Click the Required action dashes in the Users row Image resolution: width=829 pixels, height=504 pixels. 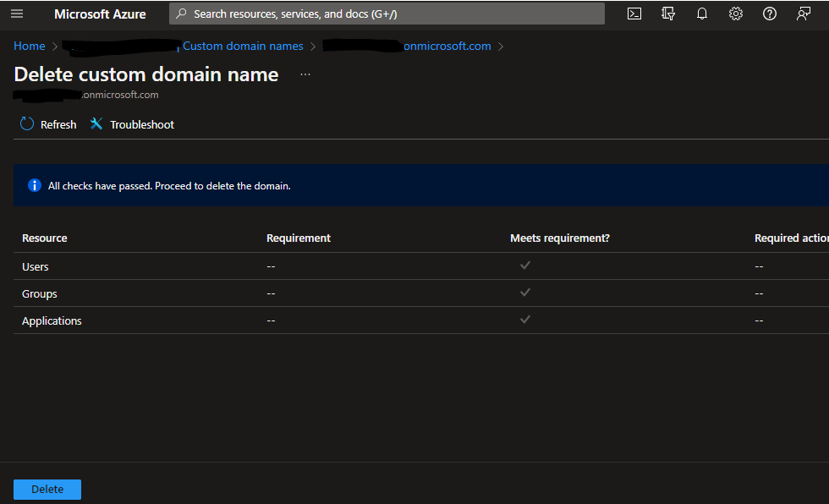(759, 266)
